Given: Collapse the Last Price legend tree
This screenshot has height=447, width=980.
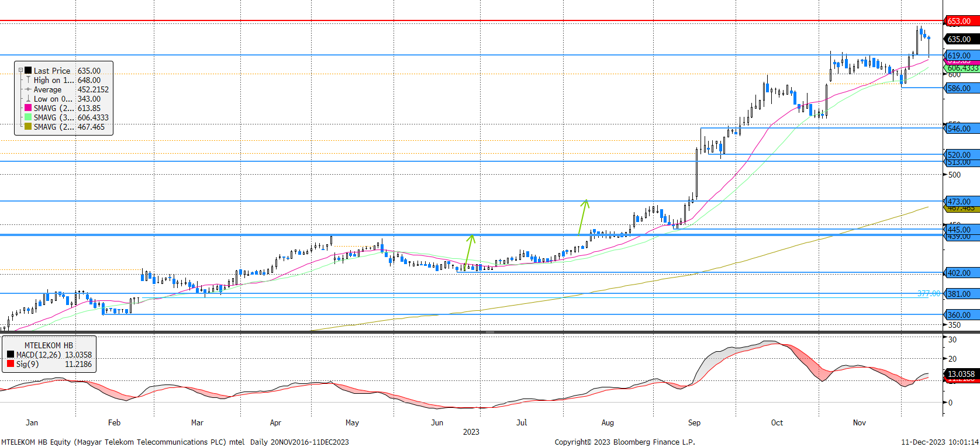Looking at the screenshot, I should [x=20, y=70].
